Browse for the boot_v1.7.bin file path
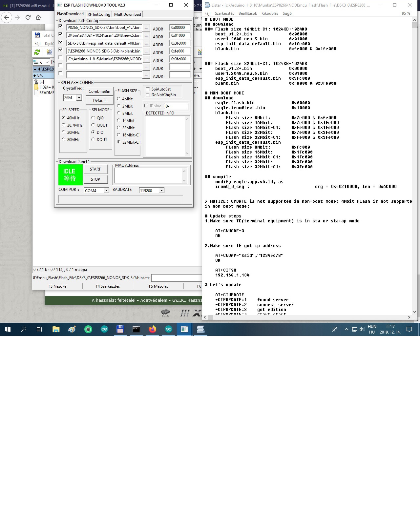420x530 pixels. pyautogui.click(x=146, y=28)
